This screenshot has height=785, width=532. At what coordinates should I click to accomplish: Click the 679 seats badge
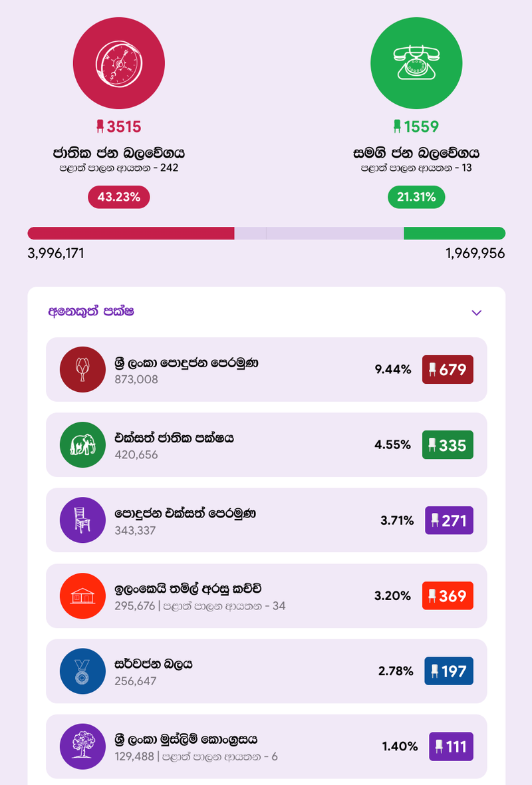pos(448,369)
